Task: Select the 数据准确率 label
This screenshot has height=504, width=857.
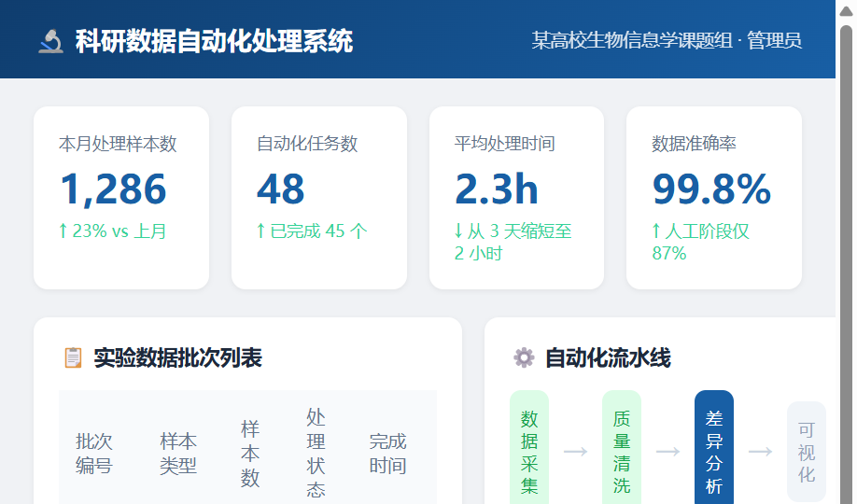Action: [x=695, y=144]
